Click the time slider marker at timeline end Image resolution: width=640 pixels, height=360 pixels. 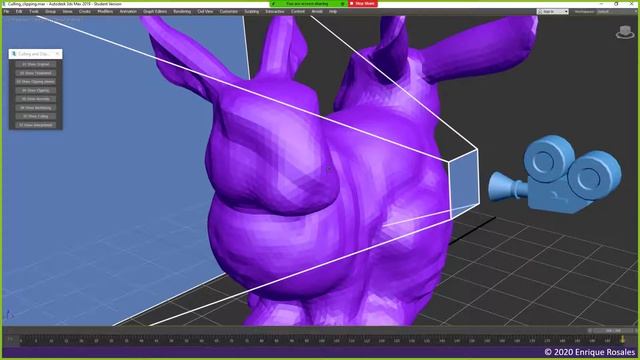coord(622,340)
